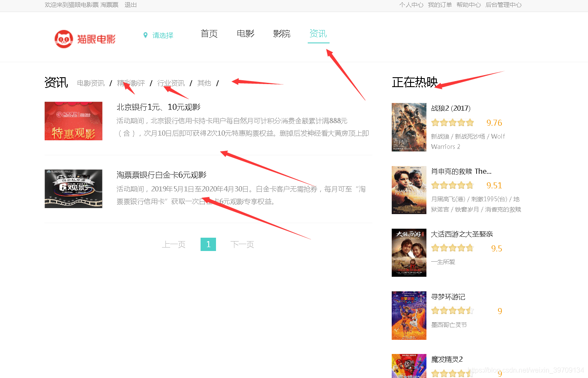
Task: Click alias text 墨西哥亡灵节
Action: pyautogui.click(x=449, y=325)
